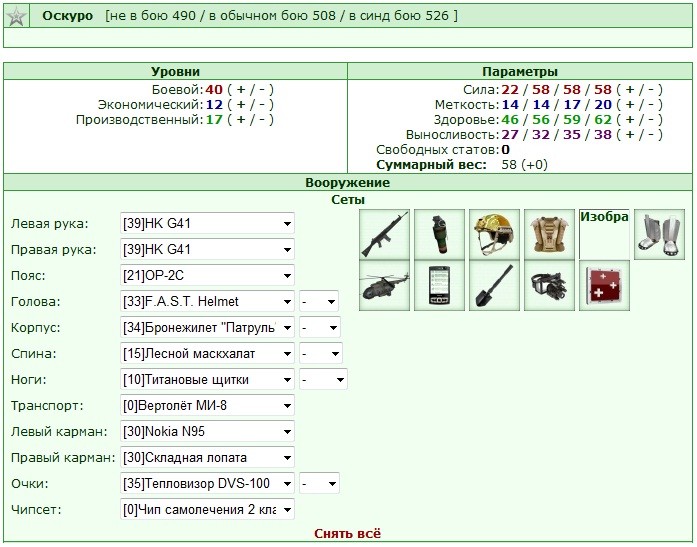
Task: Click the minus to lower Боевой level
Action: tap(262, 90)
